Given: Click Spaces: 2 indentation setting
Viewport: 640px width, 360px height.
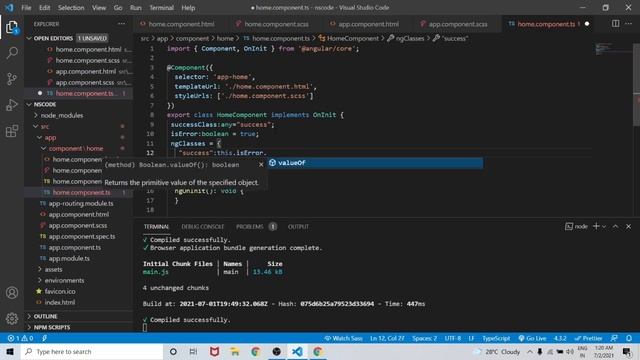Looking at the screenshot, I should [x=424, y=338].
